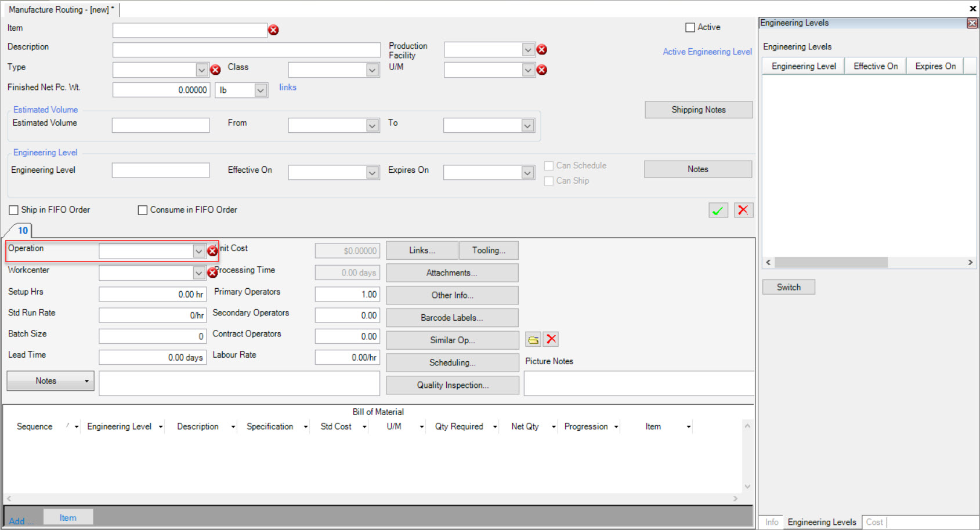
Task: Click the Engineering Level Notes button
Action: click(698, 169)
